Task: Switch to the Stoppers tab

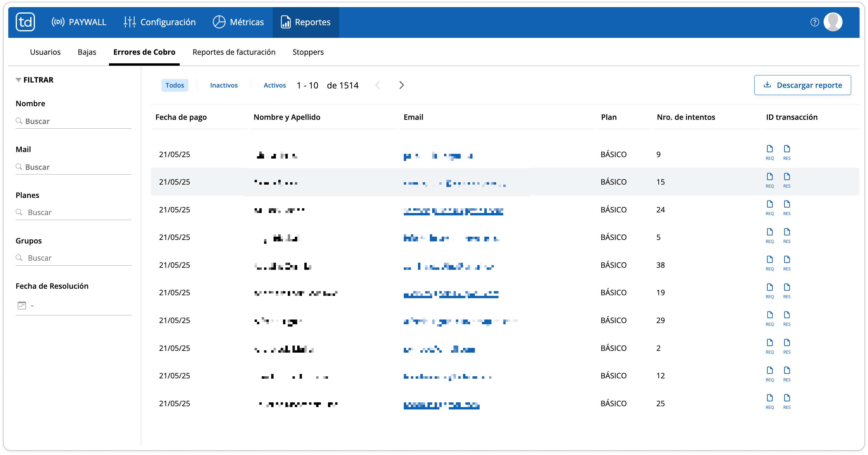Action: (308, 52)
